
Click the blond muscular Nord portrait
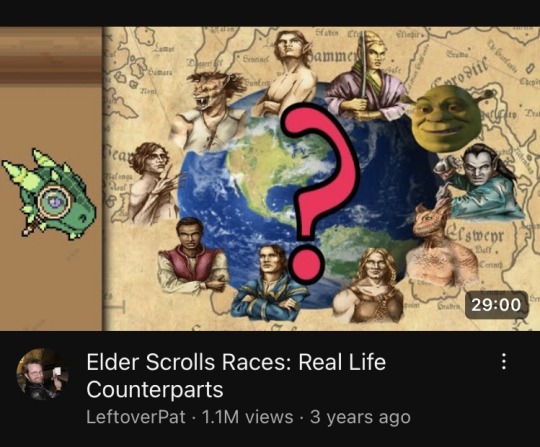[368, 285]
